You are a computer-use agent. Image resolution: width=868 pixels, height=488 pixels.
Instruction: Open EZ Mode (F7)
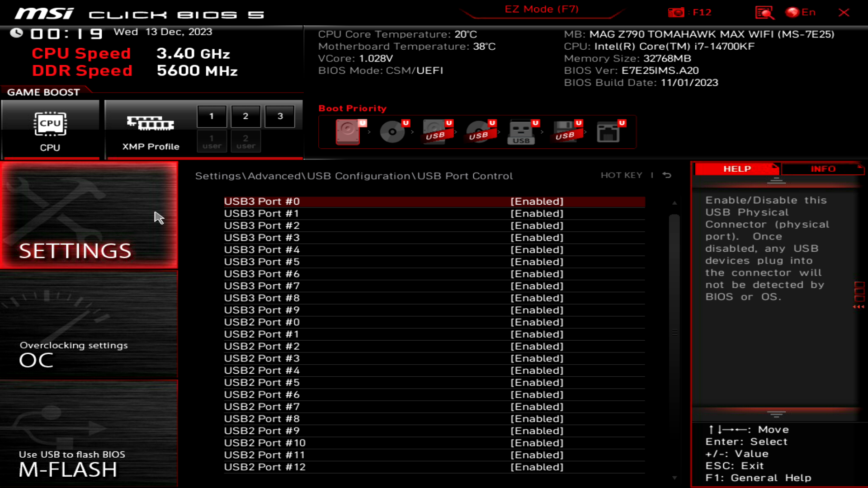click(541, 9)
